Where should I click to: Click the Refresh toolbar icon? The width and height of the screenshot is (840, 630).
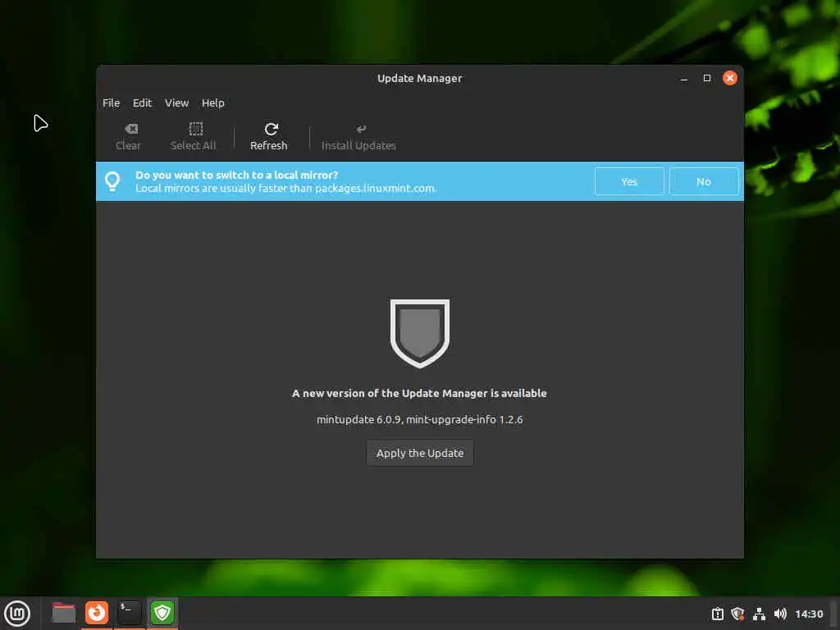tap(271, 129)
